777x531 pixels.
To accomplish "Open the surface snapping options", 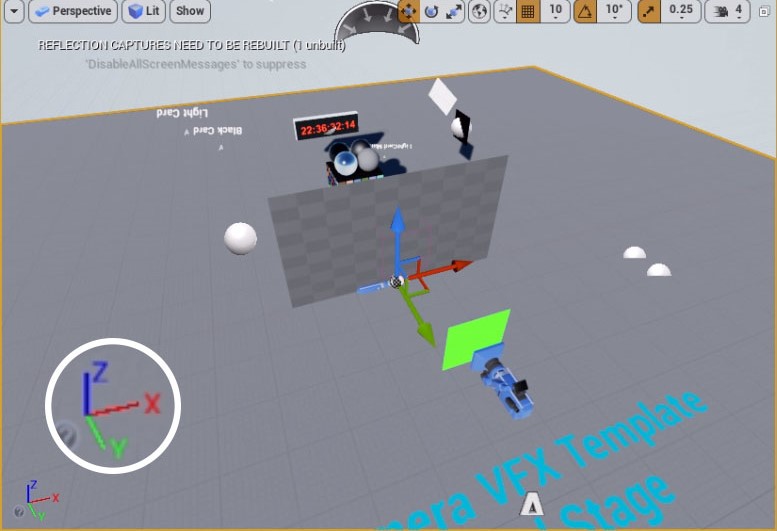I will click(x=505, y=11).
